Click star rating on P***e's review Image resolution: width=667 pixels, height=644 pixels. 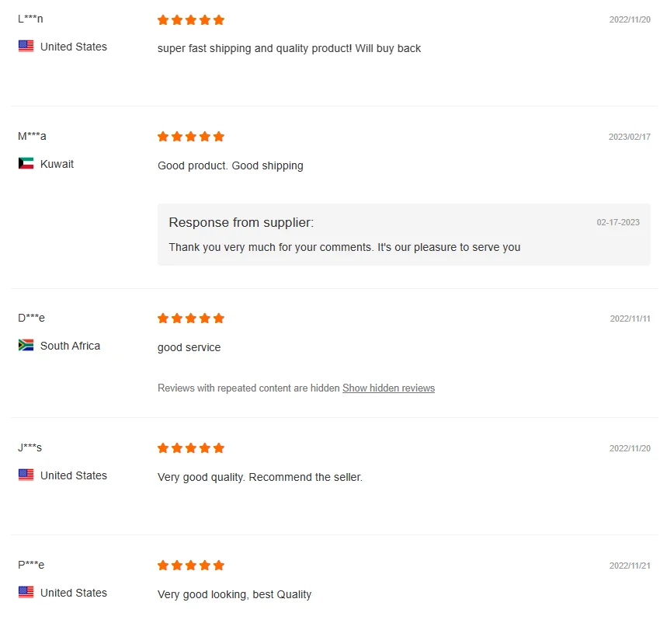pos(191,566)
